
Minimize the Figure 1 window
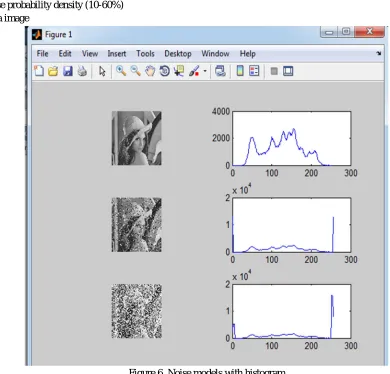[x=329, y=32]
